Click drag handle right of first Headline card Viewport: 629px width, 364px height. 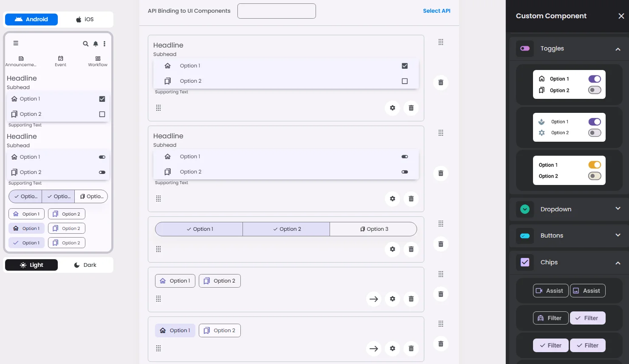(x=441, y=42)
